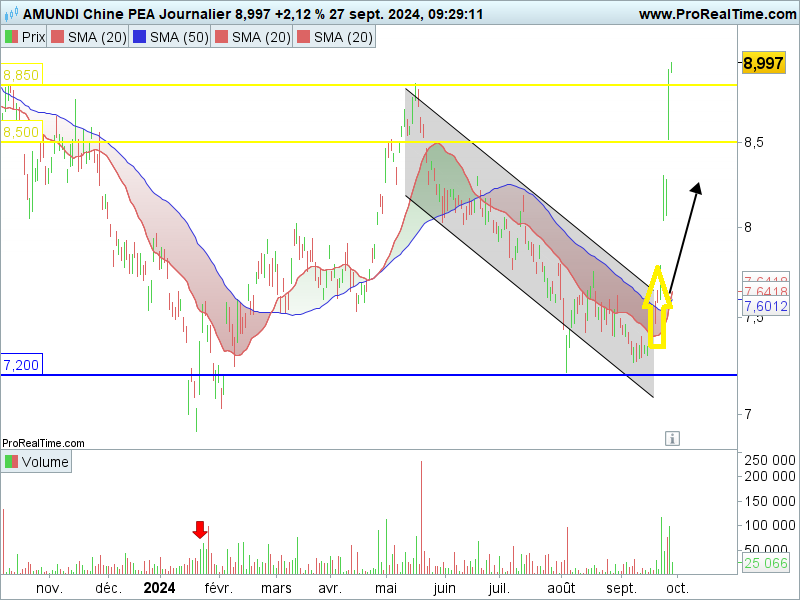Click the ProRealTime.com label above the volume panel
Image resolution: width=800 pixels, height=600 pixels.
[x=43, y=443]
